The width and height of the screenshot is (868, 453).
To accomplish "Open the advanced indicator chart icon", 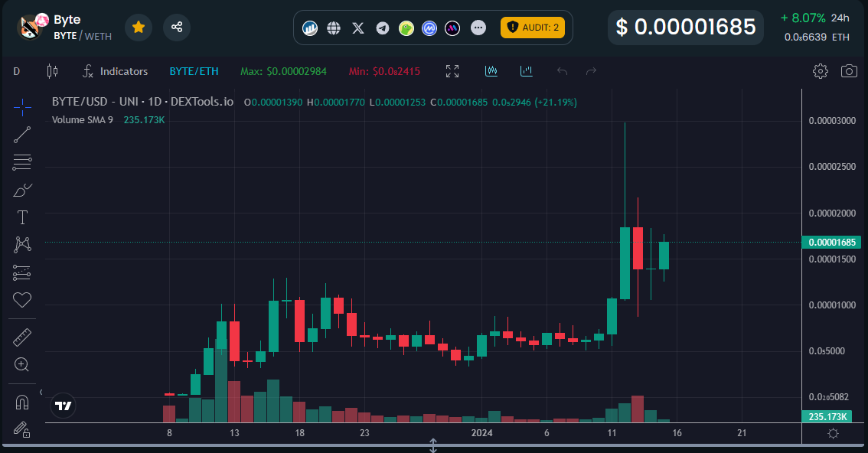I will click(491, 71).
